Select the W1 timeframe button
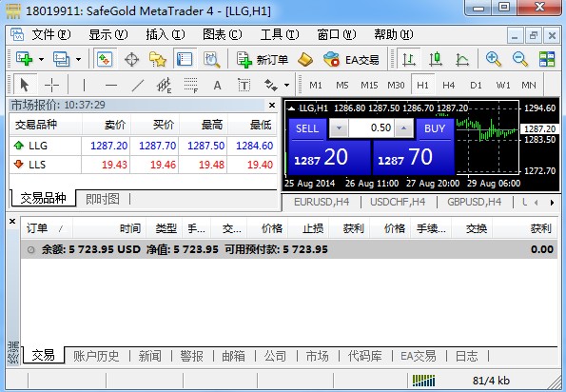The height and width of the screenshot is (392, 566). (503, 86)
